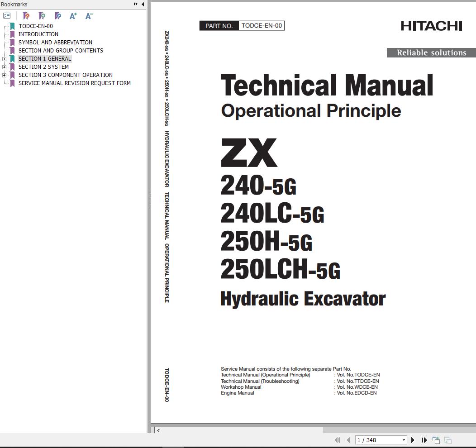476x448 pixels.
Task: Open the INTRODUCTION bookmark
Action: 38,34
